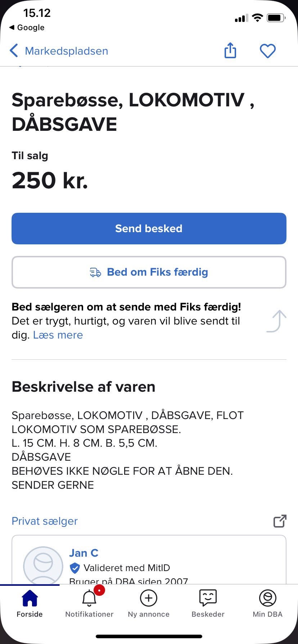The width and height of the screenshot is (298, 644).
Task: Tap the curved arrow beside Fiks færdig info
Action: [x=276, y=321]
